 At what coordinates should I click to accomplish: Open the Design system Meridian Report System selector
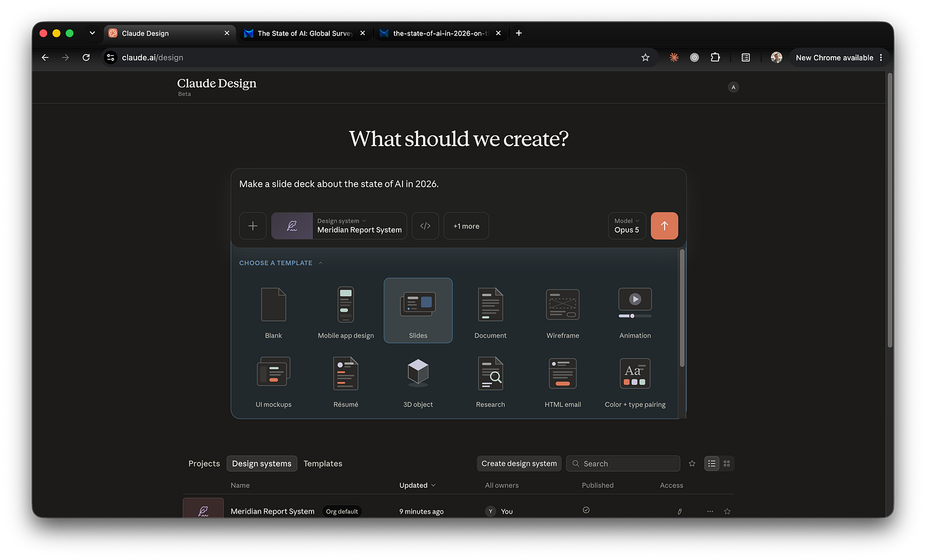[x=339, y=226]
